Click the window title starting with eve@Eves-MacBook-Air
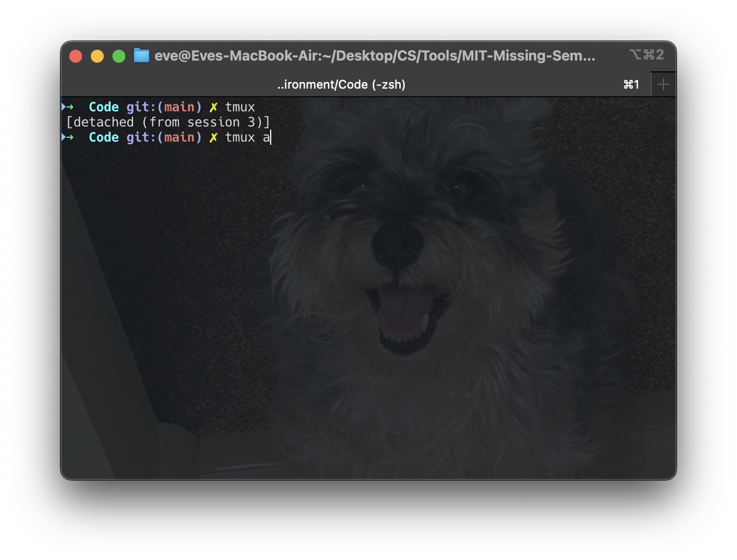This screenshot has height=560, width=737. point(374,56)
